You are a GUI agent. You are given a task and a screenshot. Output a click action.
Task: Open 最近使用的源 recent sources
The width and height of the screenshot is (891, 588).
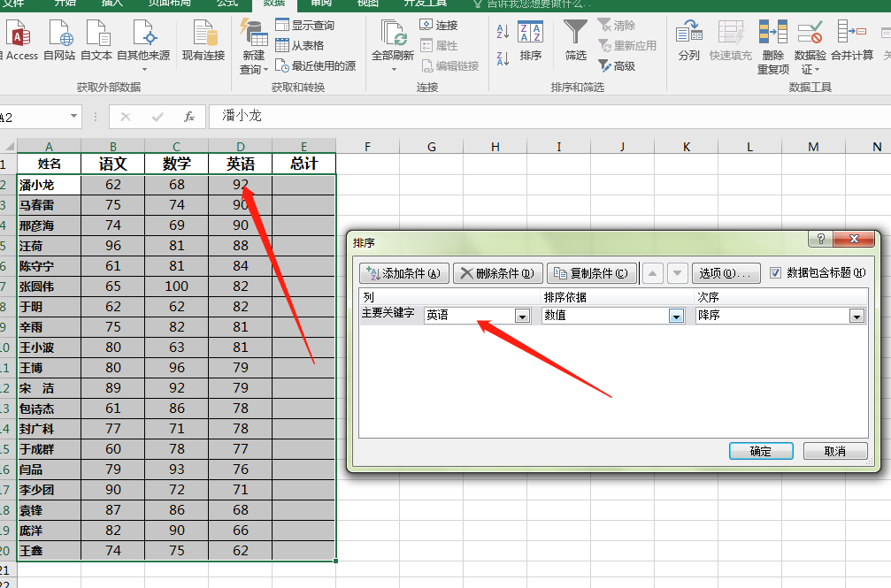tap(315, 66)
